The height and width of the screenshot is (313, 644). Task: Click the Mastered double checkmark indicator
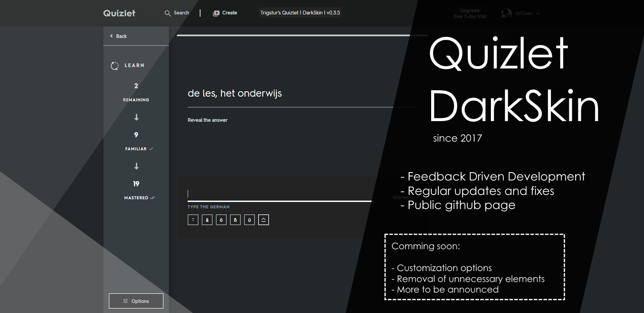pos(152,198)
